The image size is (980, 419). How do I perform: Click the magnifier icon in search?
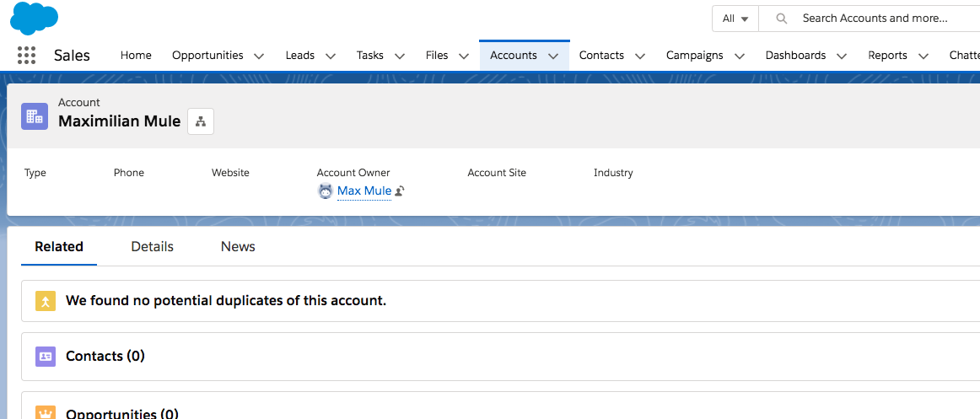pyautogui.click(x=781, y=19)
